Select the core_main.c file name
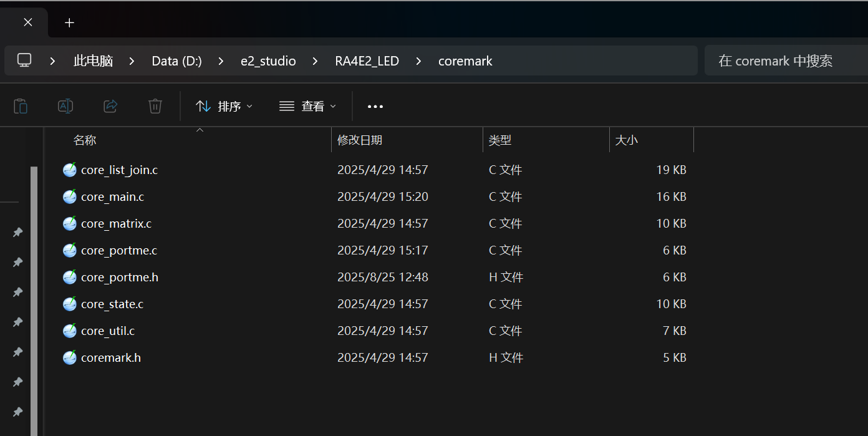 (112, 196)
